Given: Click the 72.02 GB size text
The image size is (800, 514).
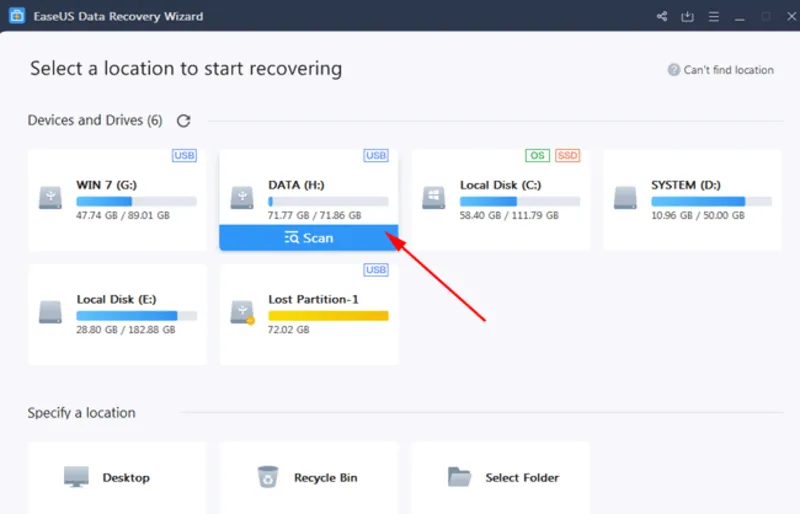Looking at the screenshot, I should click(289, 330).
